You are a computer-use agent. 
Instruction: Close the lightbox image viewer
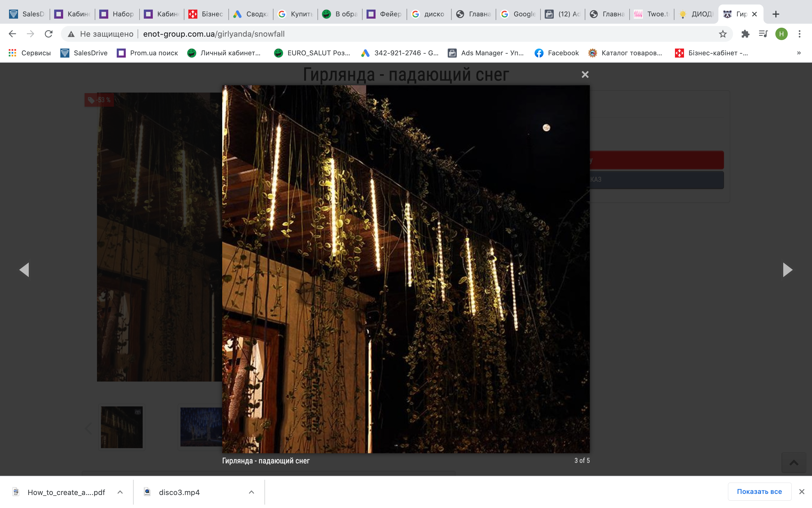tap(585, 75)
